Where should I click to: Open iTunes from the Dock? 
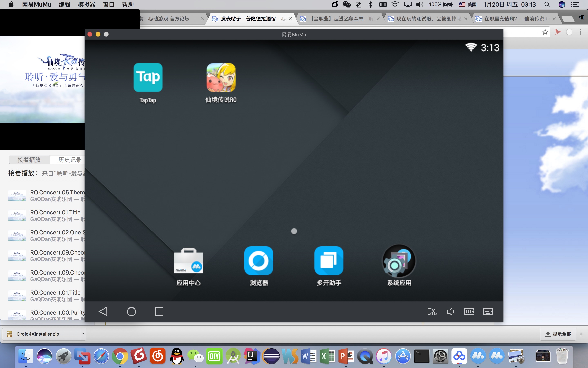[384, 356]
